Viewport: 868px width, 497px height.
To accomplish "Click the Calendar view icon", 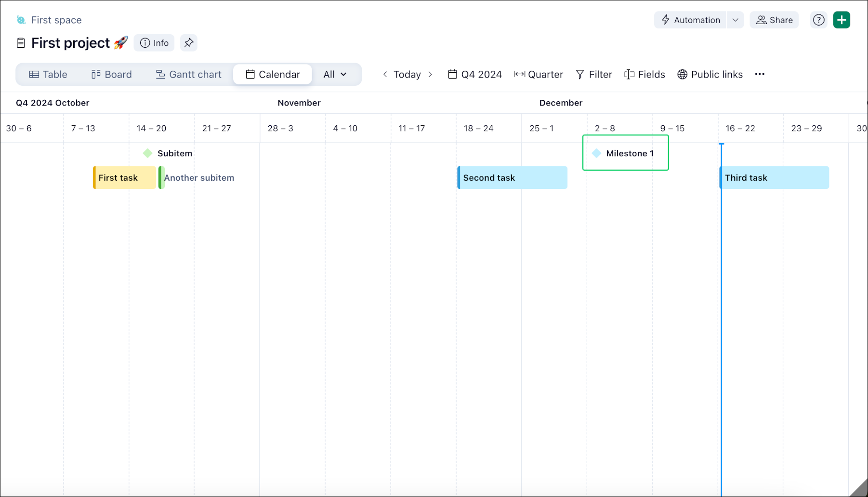I will [250, 74].
